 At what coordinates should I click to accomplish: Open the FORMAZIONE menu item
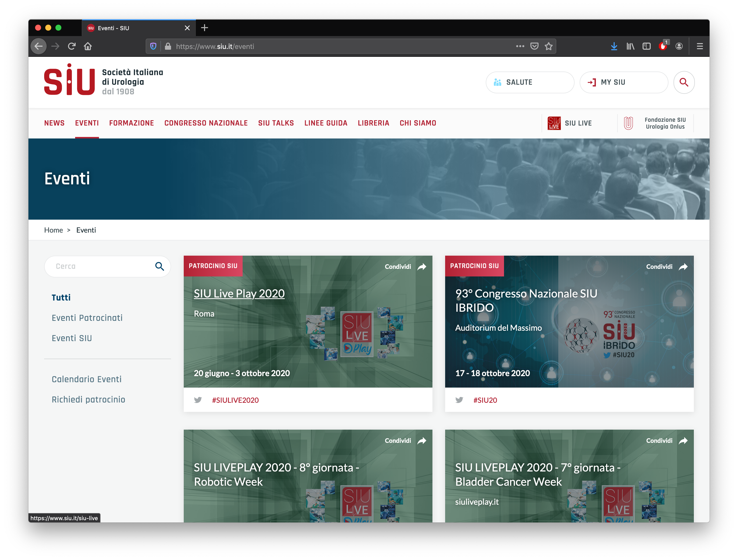[x=131, y=123]
